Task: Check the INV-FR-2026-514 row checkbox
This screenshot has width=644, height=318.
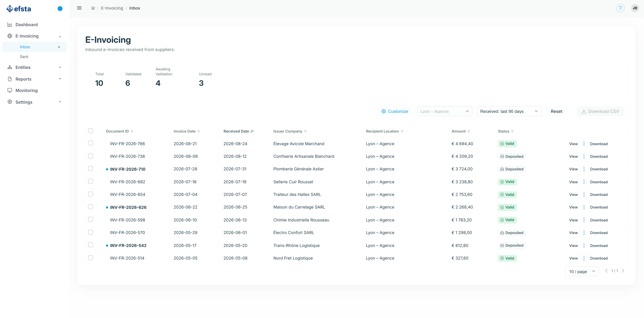Action: click(91, 258)
